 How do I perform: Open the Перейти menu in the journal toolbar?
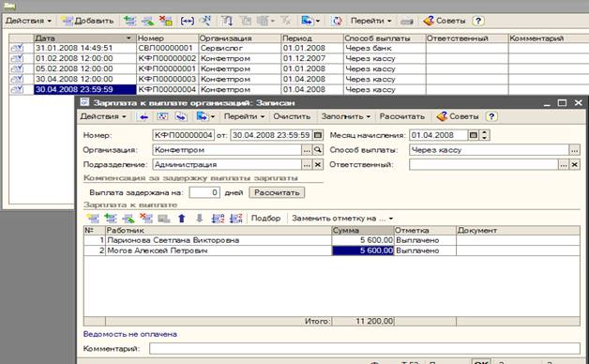point(370,21)
